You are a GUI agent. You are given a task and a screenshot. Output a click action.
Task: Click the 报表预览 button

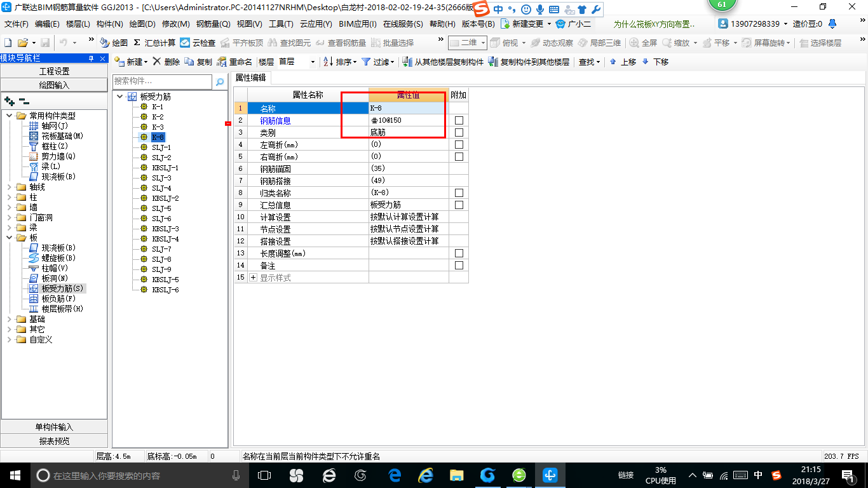[x=54, y=440]
